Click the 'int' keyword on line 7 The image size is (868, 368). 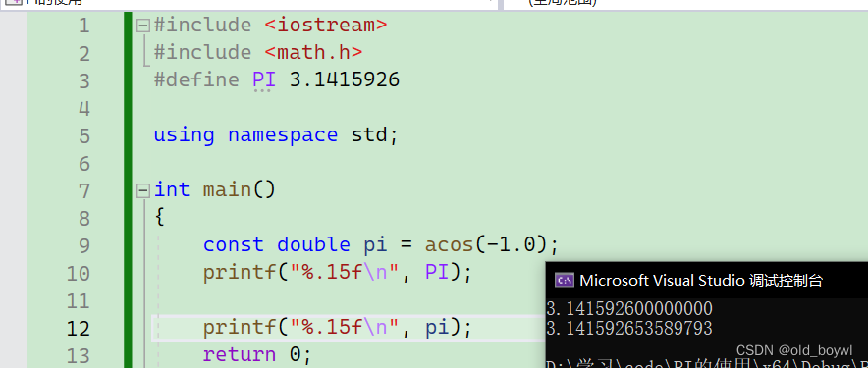click(172, 189)
